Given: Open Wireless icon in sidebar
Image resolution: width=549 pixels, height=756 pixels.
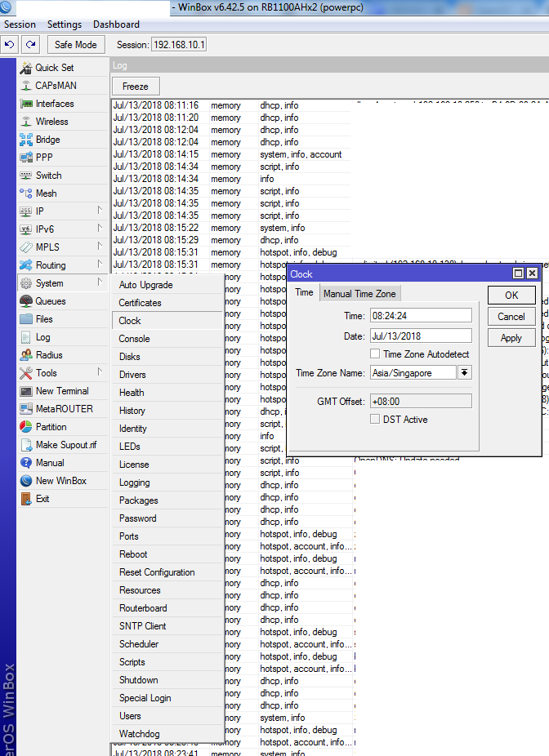Looking at the screenshot, I should click(25, 122).
